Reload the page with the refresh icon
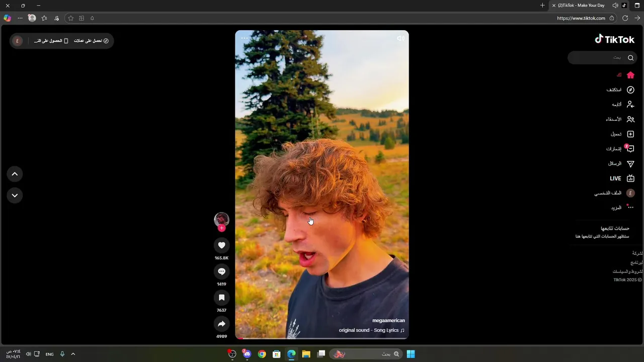The height and width of the screenshot is (362, 644). coord(625,18)
